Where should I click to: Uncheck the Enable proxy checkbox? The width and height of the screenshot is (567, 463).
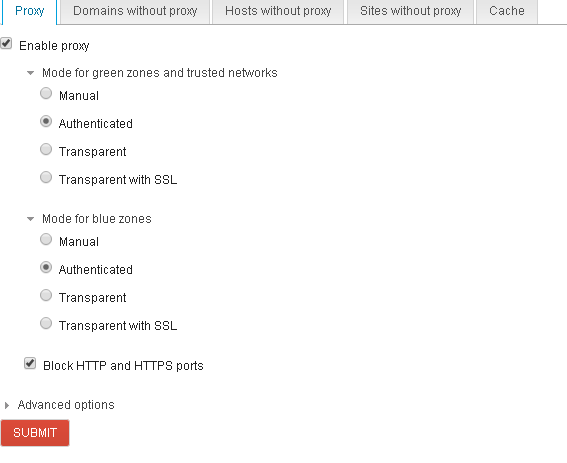(6, 44)
